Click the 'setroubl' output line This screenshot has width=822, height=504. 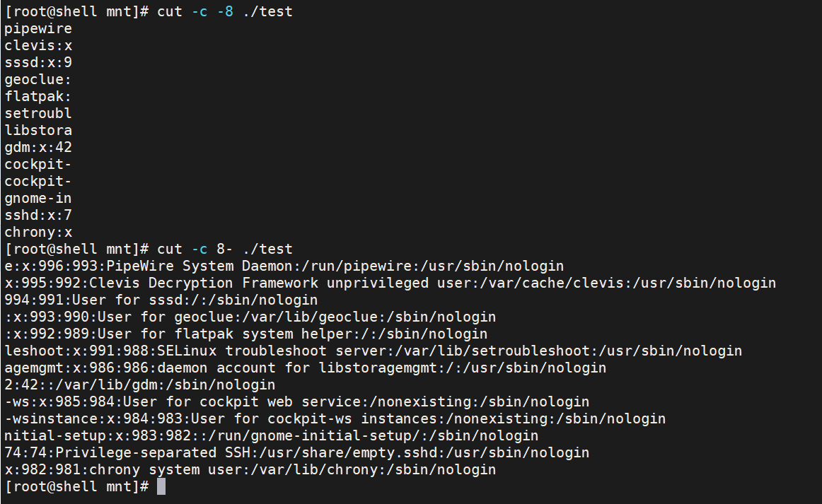click(x=38, y=113)
